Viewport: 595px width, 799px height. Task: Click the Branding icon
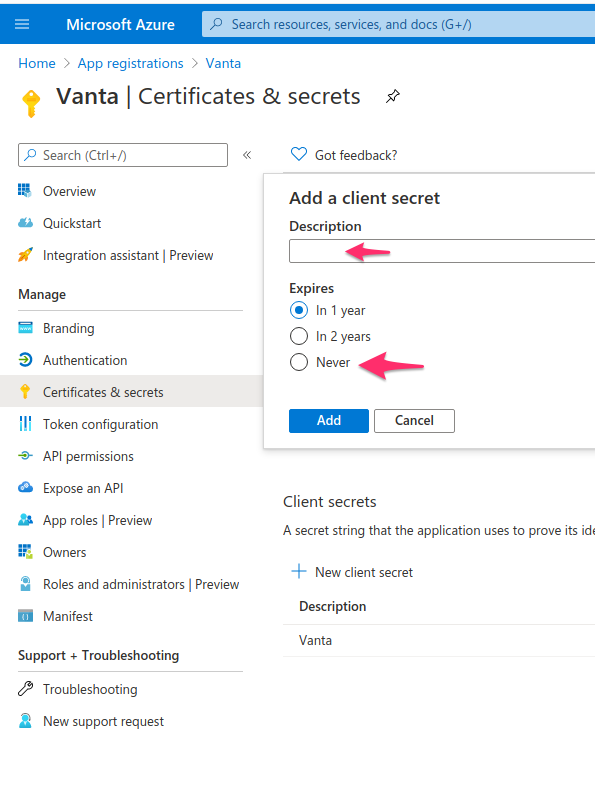pyautogui.click(x=25, y=328)
